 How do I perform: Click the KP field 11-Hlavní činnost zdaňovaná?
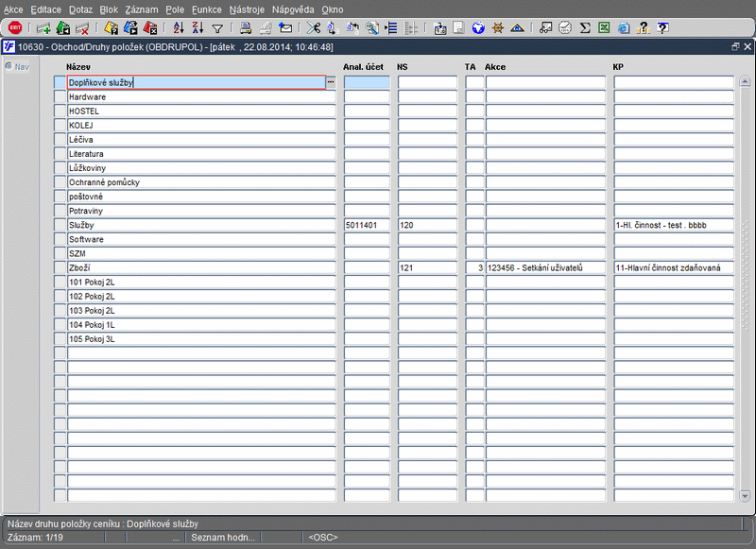[x=674, y=268]
